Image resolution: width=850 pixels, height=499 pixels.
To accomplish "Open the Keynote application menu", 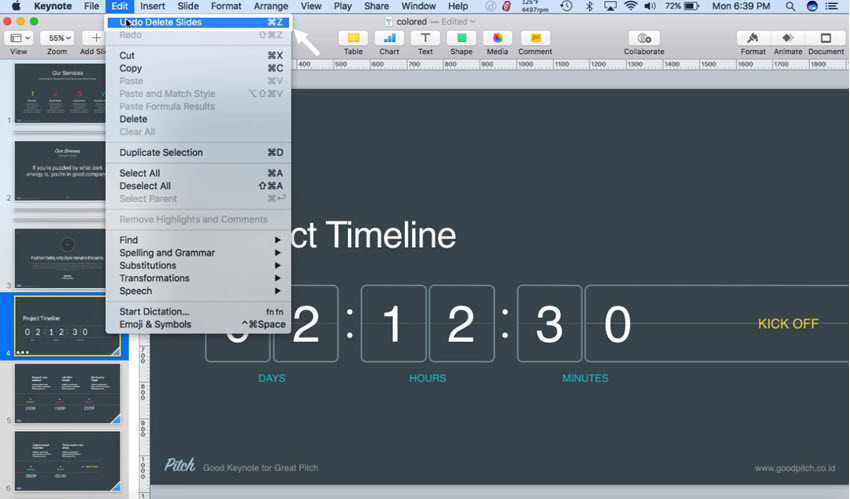I will click(52, 6).
